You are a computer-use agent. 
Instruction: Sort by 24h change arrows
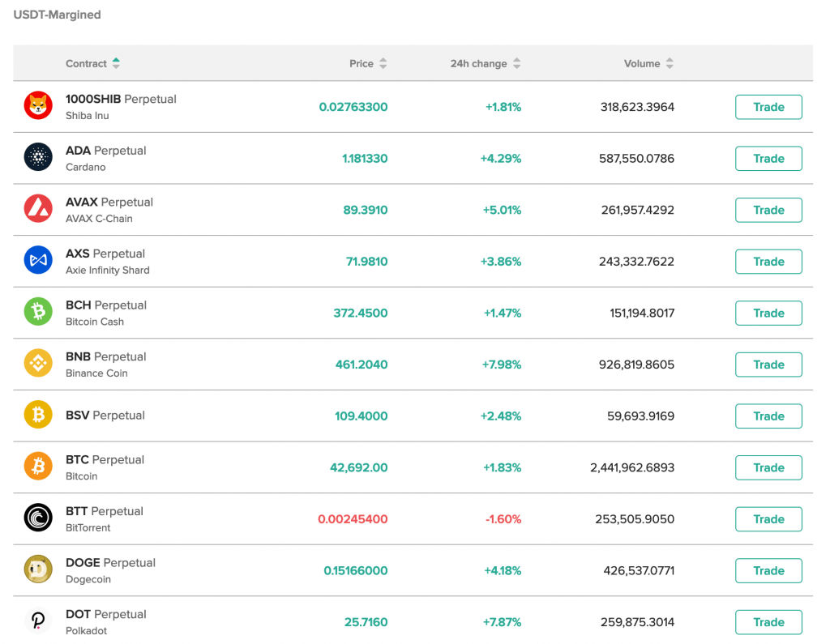[x=516, y=63]
